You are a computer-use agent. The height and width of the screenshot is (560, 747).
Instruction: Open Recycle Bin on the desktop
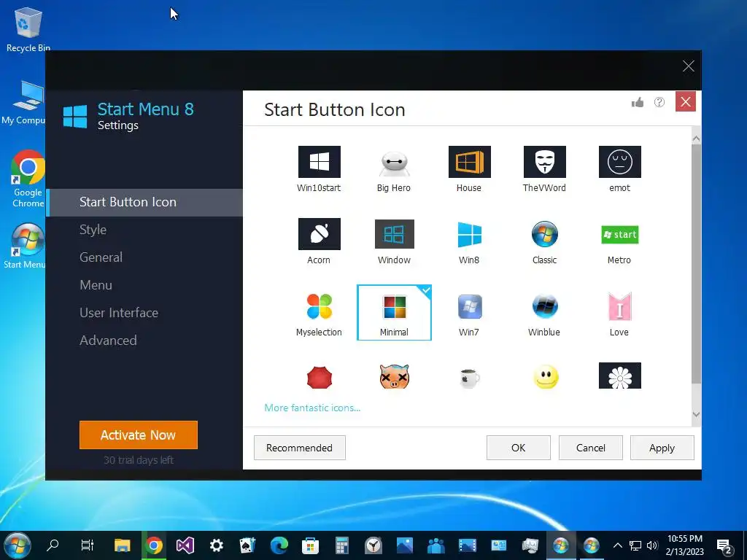[x=28, y=29]
